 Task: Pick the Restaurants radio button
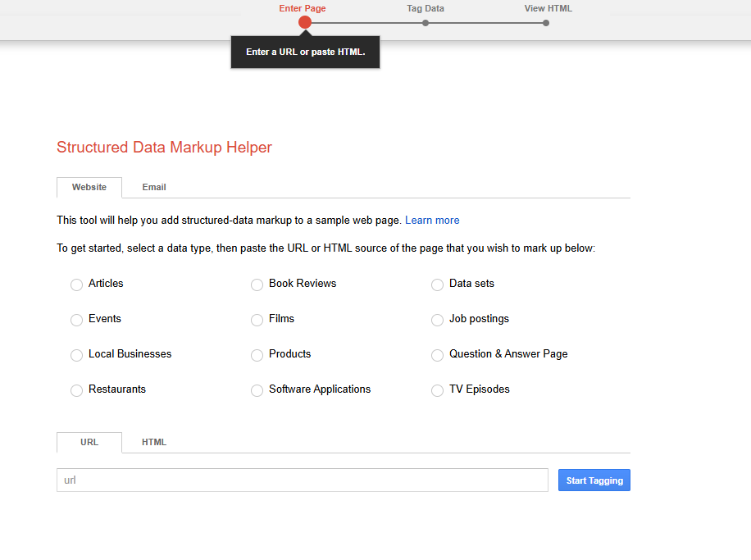click(76, 390)
